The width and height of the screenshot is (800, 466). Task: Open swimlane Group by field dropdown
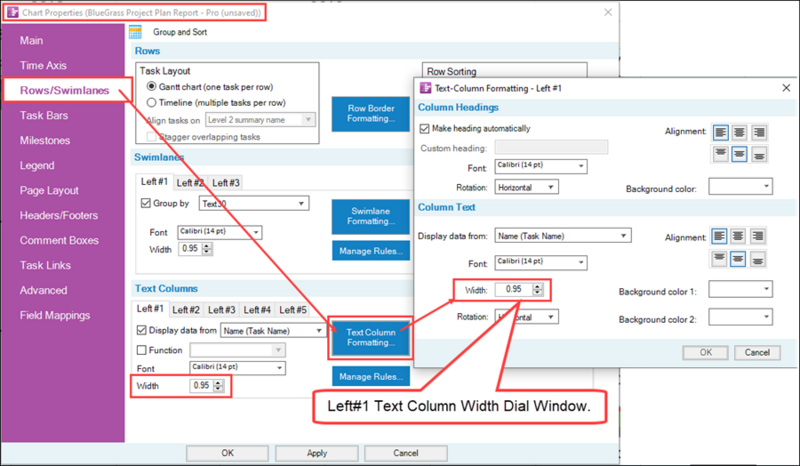(x=254, y=203)
